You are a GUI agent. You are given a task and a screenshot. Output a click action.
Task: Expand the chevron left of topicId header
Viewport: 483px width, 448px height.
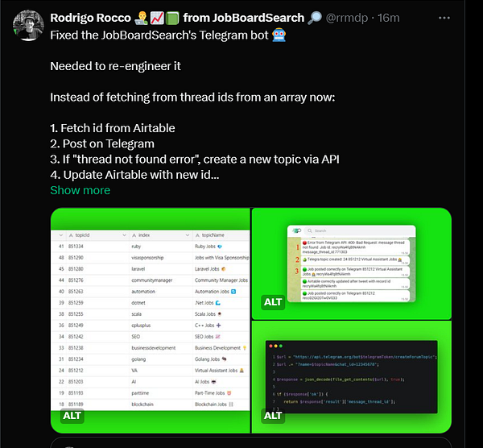pos(61,235)
